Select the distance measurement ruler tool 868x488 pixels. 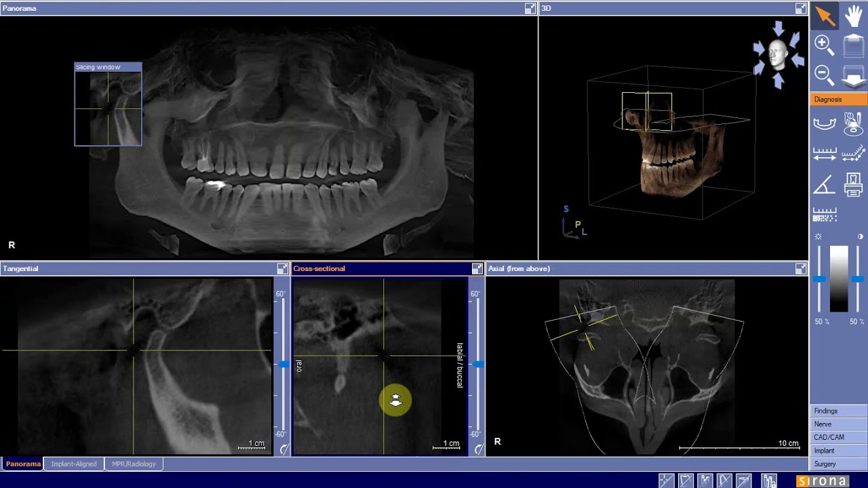[x=825, y=154]
